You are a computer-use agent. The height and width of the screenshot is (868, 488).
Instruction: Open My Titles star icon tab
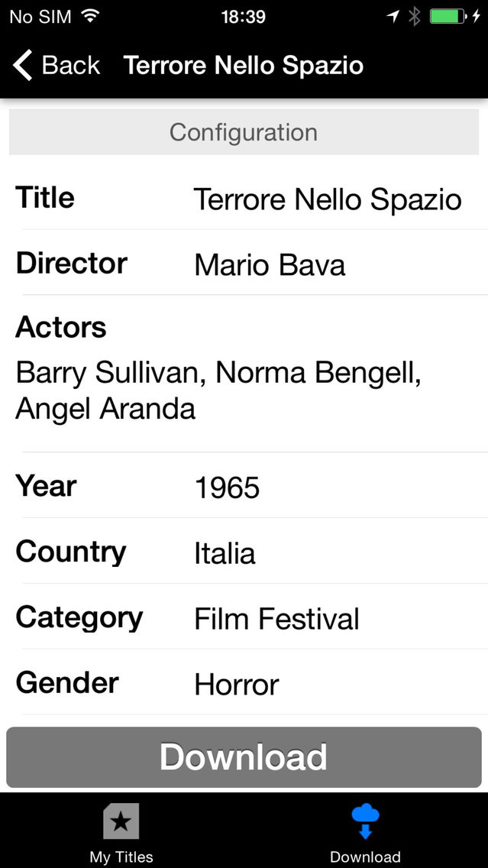(x=121, y=821)
